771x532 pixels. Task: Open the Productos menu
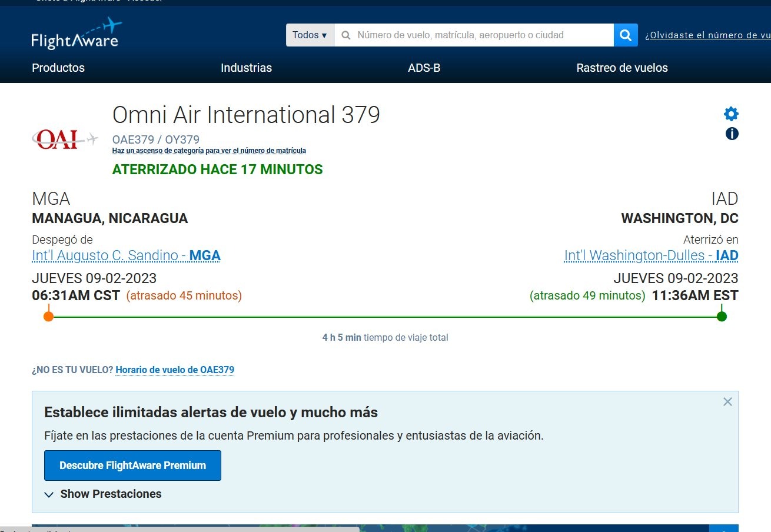click(x=58, y=68)
